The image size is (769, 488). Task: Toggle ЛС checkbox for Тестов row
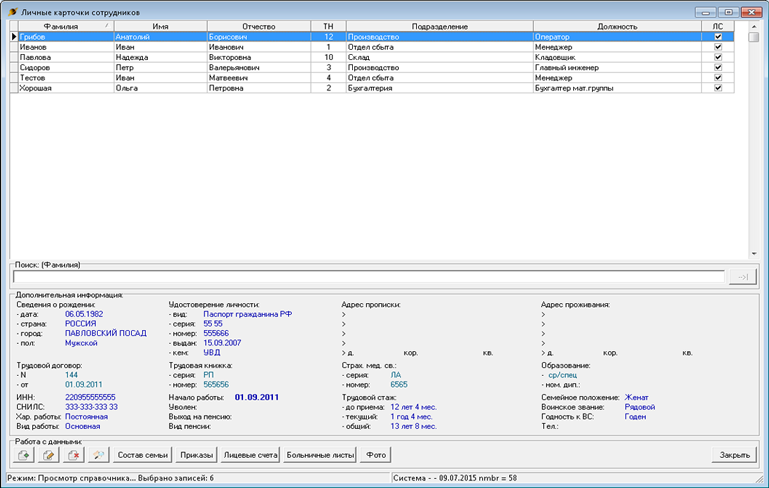(x=718, y=77)
